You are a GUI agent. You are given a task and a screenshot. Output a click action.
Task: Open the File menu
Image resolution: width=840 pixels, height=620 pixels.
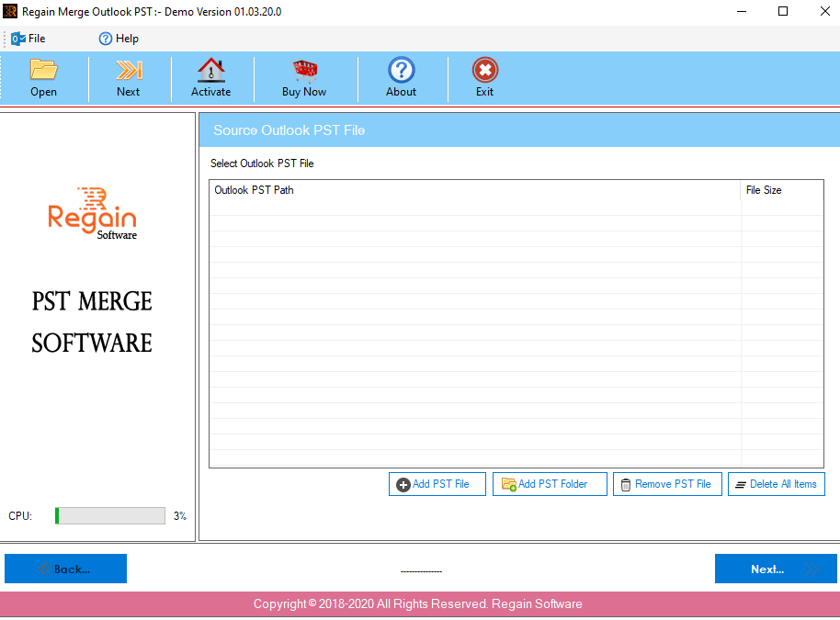coord(28,39)
